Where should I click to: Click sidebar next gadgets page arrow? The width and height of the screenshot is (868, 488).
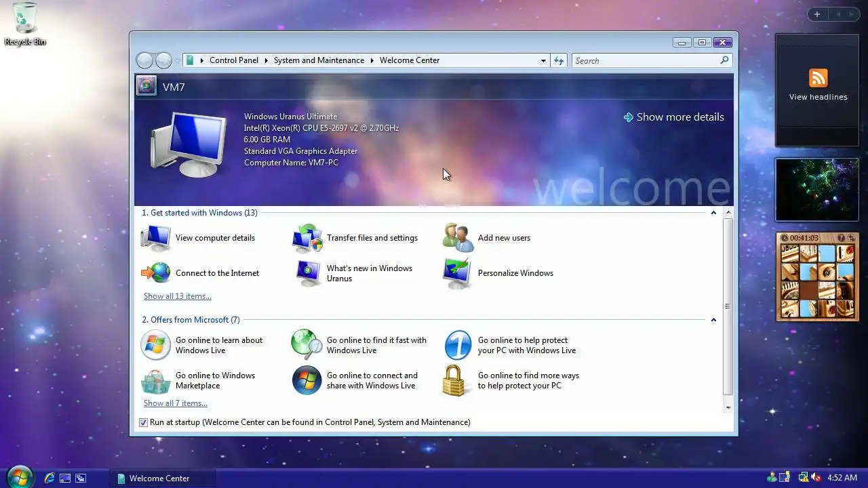click(x=852, y=14)
